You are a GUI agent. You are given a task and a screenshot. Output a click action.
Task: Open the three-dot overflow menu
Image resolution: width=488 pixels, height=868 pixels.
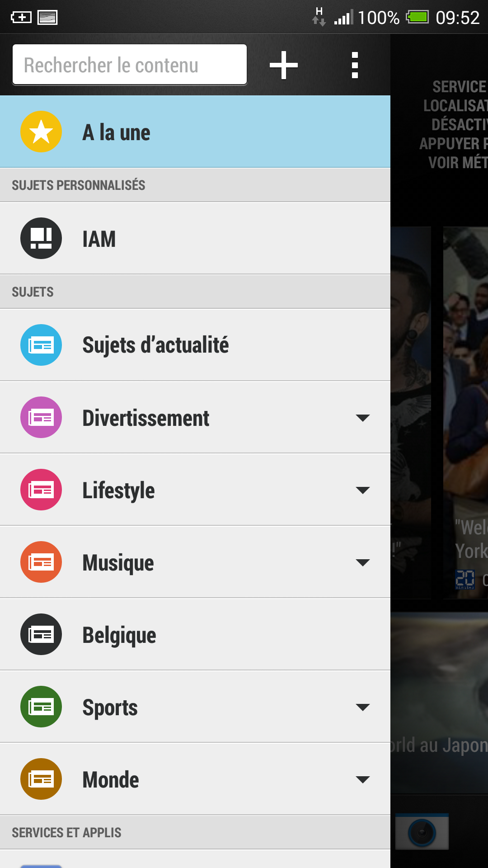(355, 65)
